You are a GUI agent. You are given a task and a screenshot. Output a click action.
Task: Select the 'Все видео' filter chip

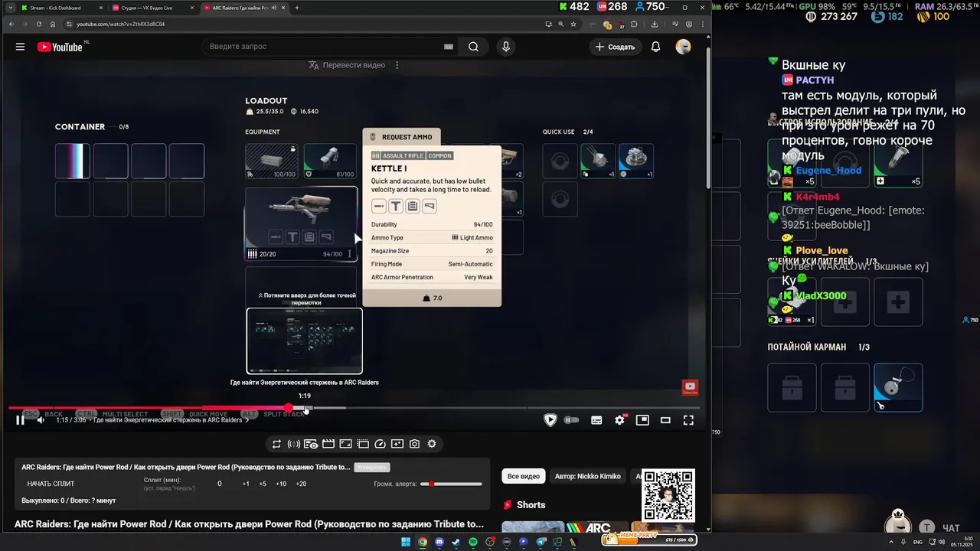524,476
